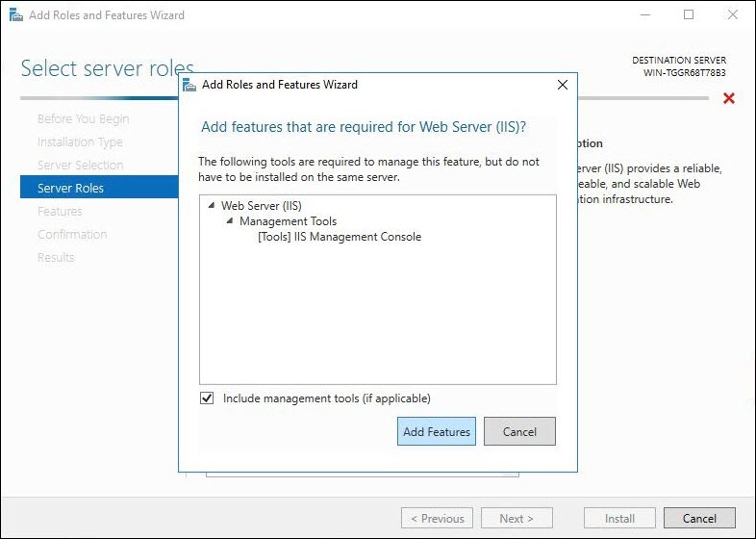This screenshot has height=539, width=756.
Task: Cancel the required features dialog
Action: tap(519, 431)
